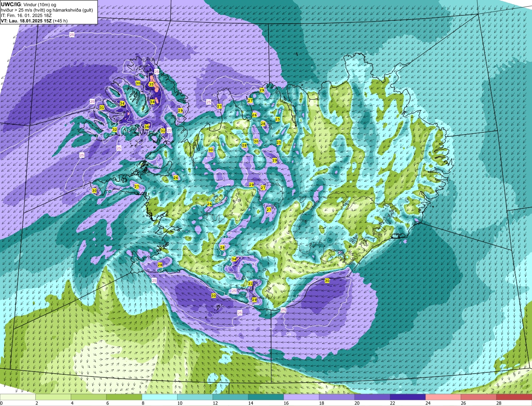This screenshot has height=406, width=532.
Task: Click the legend scale label "2"
Action: click(37, 403)
